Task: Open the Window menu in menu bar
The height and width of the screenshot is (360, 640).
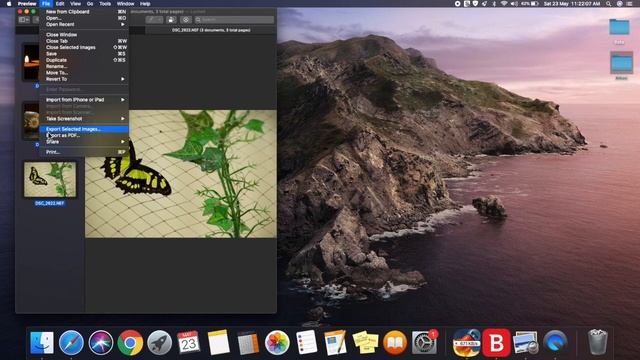Action: click(x=125, y=4)
